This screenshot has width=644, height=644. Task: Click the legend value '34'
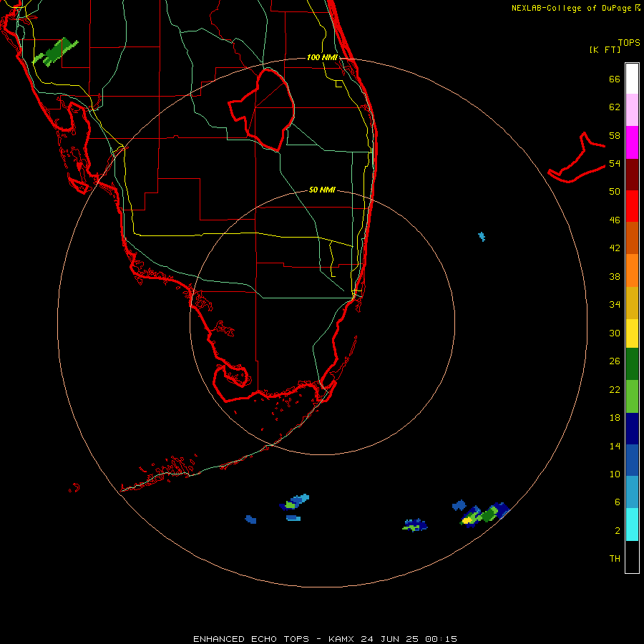615,305
